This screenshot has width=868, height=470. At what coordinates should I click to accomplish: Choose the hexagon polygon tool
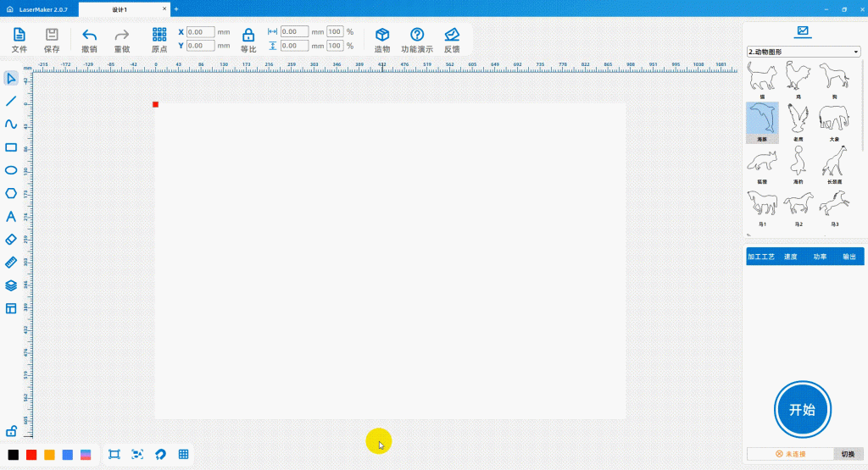tap(11, 193)
